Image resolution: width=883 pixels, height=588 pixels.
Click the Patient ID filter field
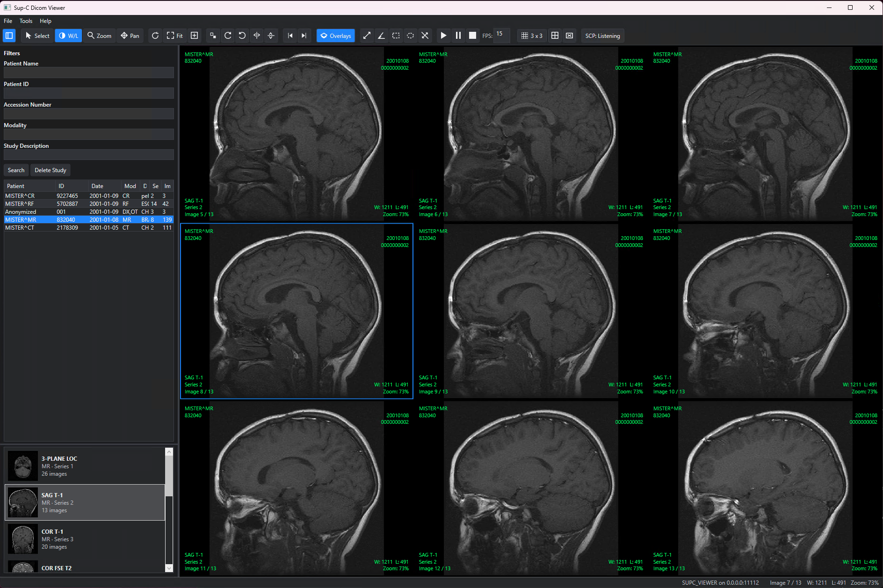[x=89, y=93]
